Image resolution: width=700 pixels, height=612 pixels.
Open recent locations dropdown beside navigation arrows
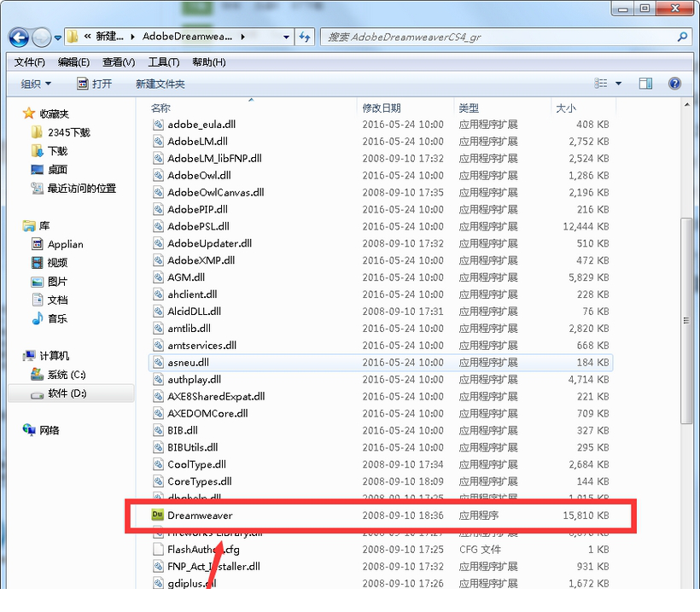tap(57, 38)
